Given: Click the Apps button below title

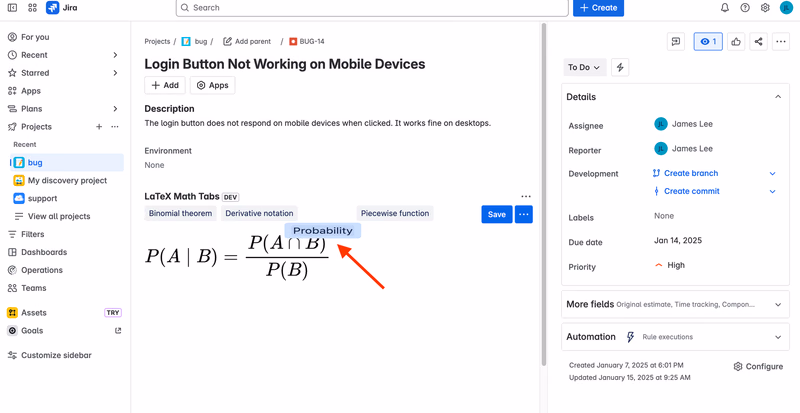Looking at the screenshot, I should (x=213, y=85).
